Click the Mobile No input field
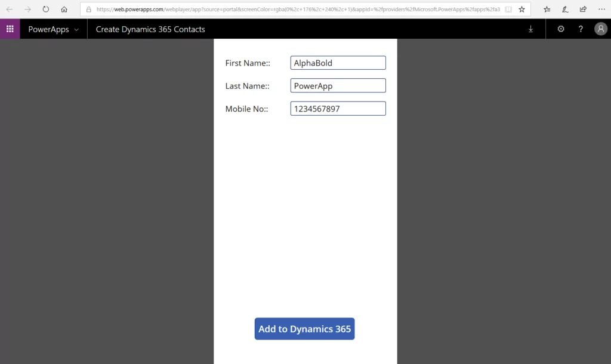This screenshot has height=364, width=611. (338, 109)
